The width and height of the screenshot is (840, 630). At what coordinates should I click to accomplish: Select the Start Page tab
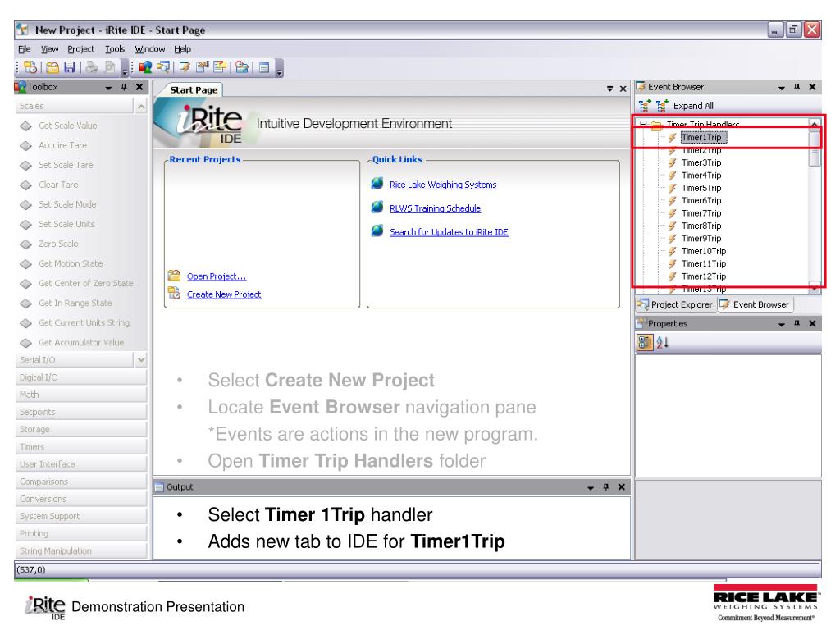(x=194, y=90)
